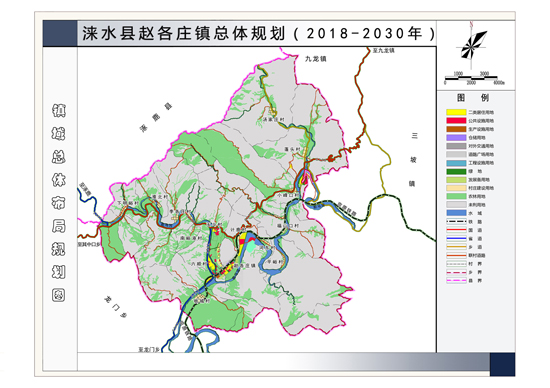Click the 下明峪村 village label
This screenshot has width=550, height=388.
[x=128, y=203]
